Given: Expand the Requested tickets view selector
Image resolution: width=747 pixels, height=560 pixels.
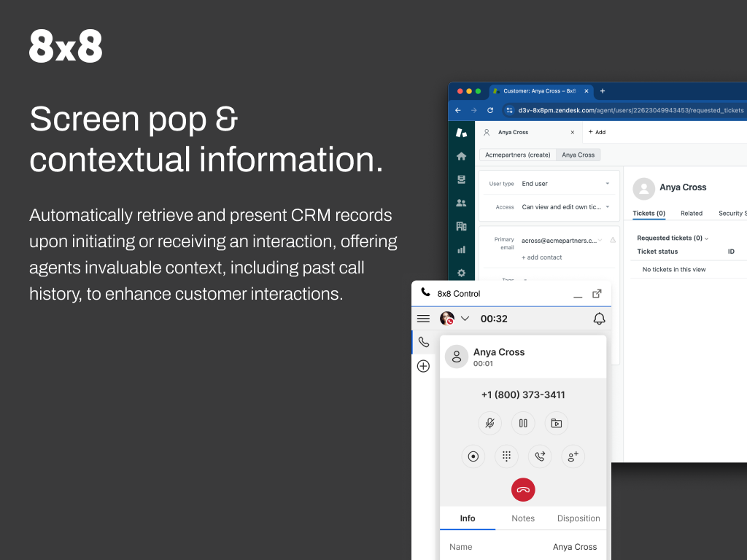Looking at the screenshot, I should [673, 238].
